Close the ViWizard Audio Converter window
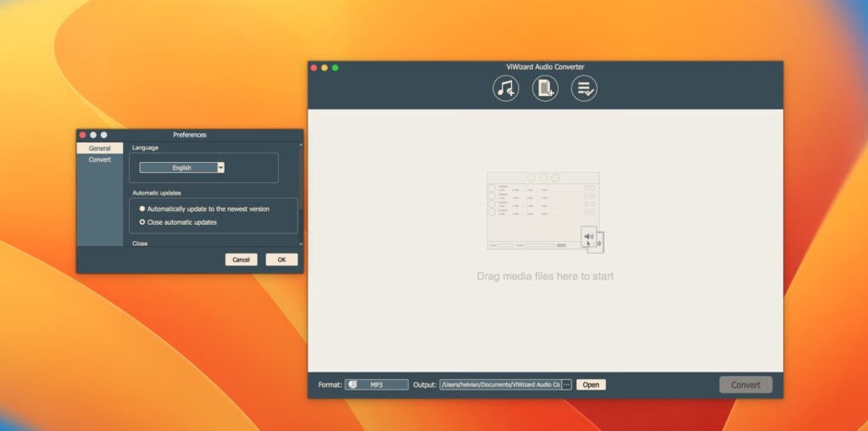The height and width of the screenshot is (431, 868). 314,68
